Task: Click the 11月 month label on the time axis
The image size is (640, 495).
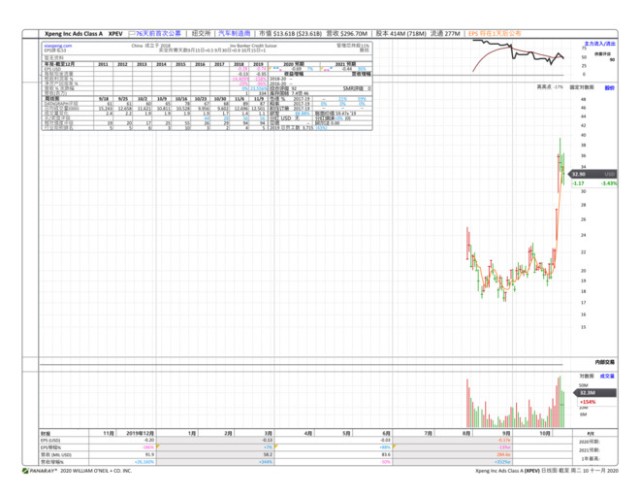Action: pos(109,433)
